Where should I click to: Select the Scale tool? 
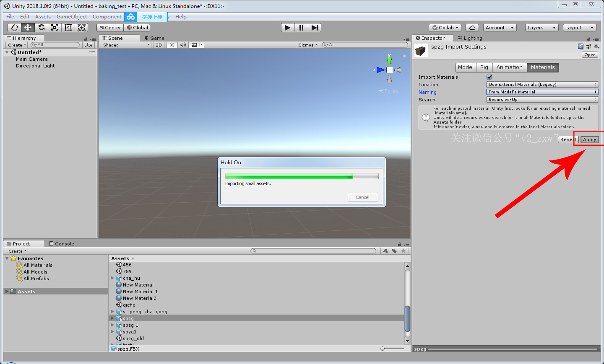(55, 28)
